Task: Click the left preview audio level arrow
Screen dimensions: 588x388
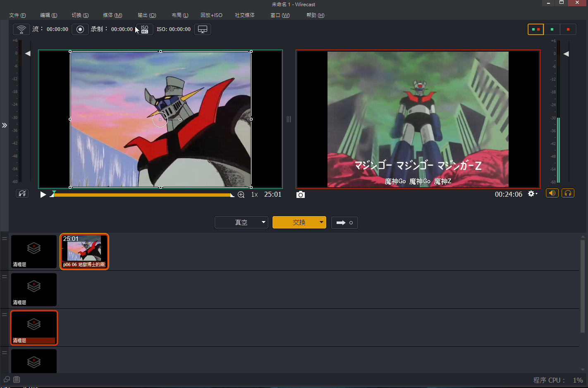Action: [x=28, y=53]
